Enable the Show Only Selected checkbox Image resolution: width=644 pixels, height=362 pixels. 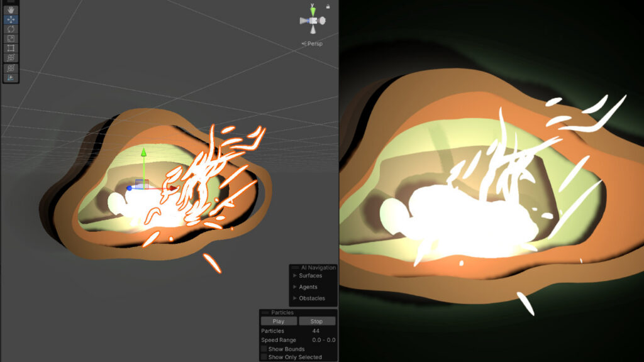pos(264,357)
